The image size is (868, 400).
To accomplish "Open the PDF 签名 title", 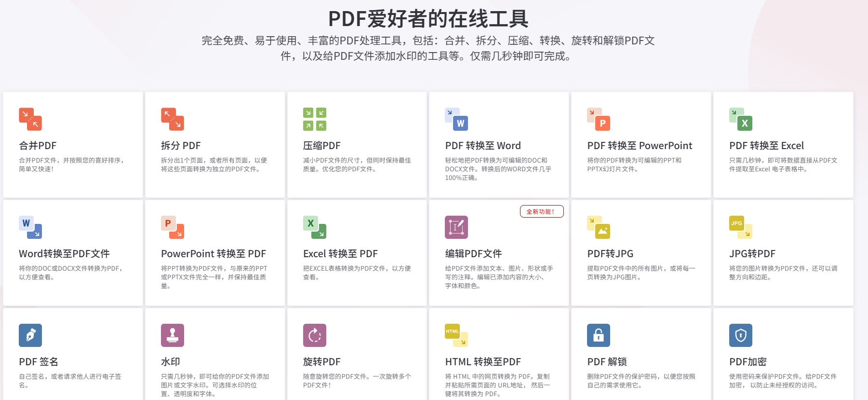I will pyautogui.click(x=39, y=362).
